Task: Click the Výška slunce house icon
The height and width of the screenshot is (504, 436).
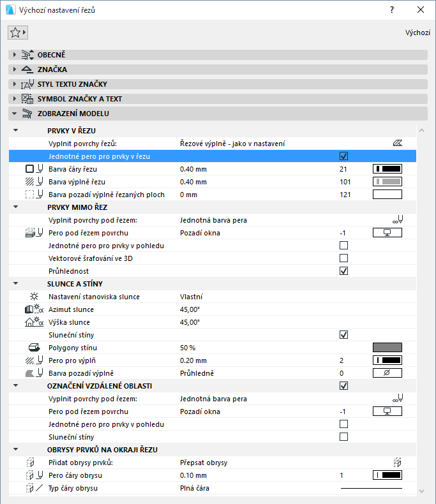Action: 34,322
